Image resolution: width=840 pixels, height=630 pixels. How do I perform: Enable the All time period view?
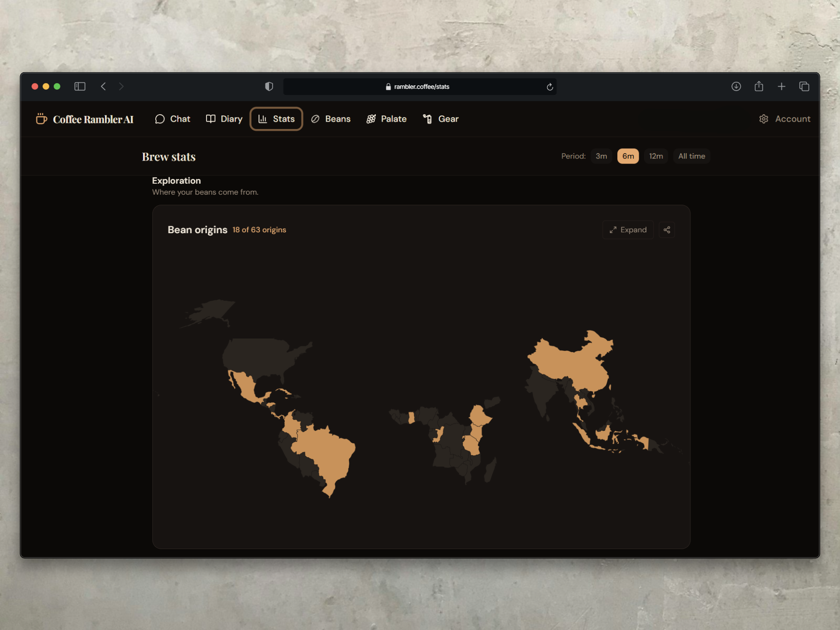coord(691,156)
